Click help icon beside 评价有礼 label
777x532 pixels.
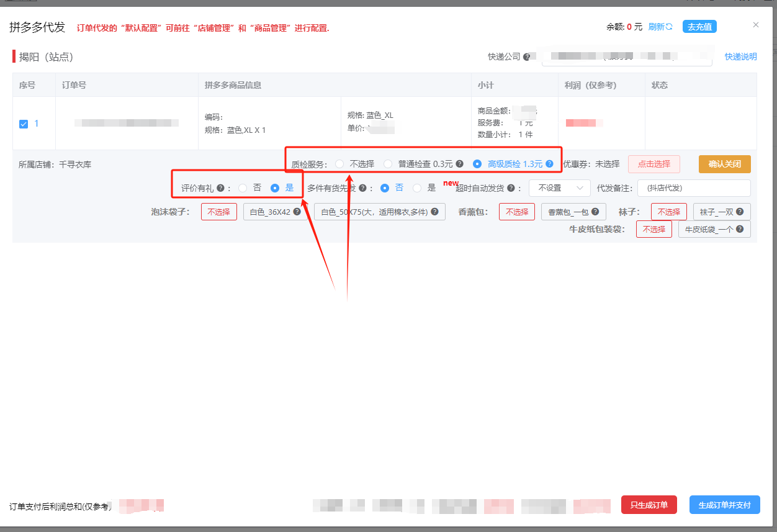[x=220, y=187]
